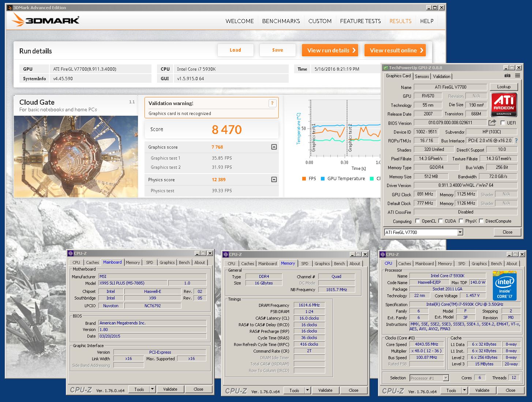This screenshot has height=402, width=532.
Task: Click the blue GPU Temperature legend marker
Action: coord(323,179)
